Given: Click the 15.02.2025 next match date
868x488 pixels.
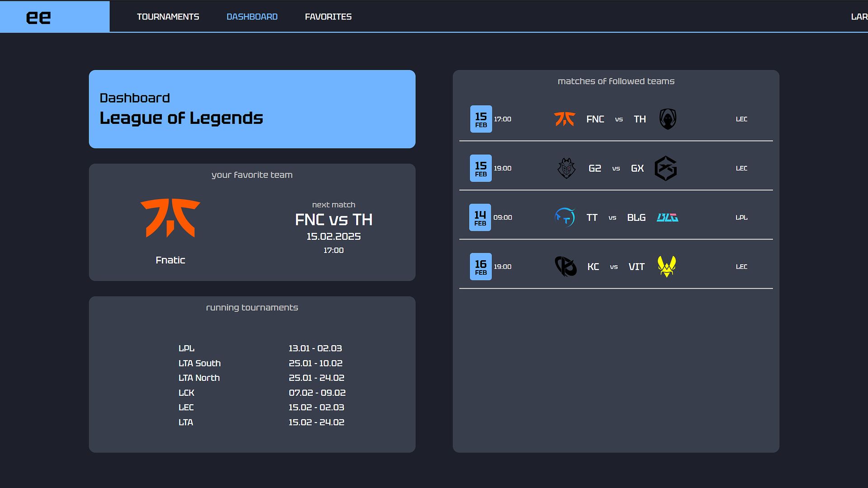Looking at the screenshot, I should [334, 237].
